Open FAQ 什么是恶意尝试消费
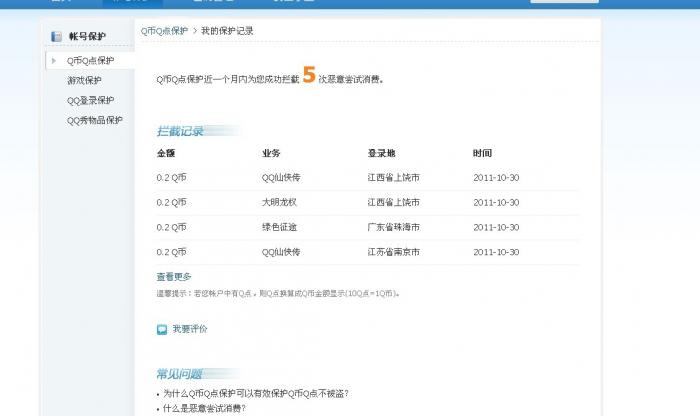 204,408
